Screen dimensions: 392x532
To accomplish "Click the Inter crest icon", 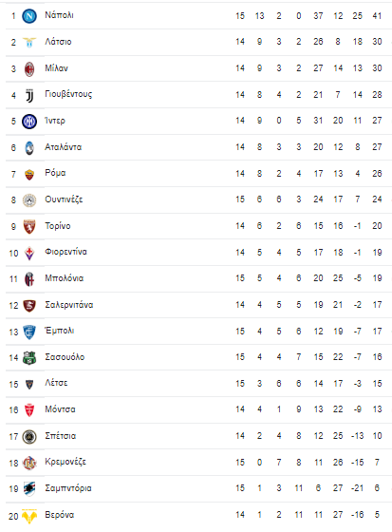I will [x=29, y=122].
